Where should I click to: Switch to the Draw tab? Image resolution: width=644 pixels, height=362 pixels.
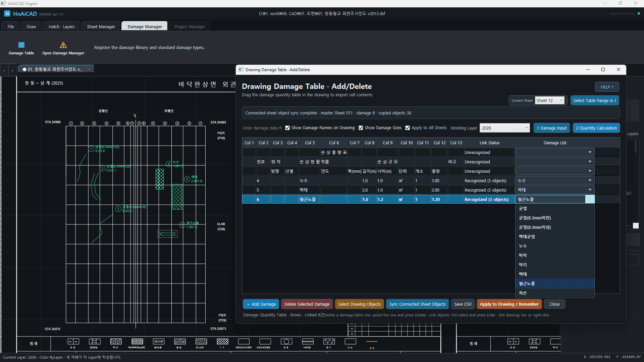(31, 27)
